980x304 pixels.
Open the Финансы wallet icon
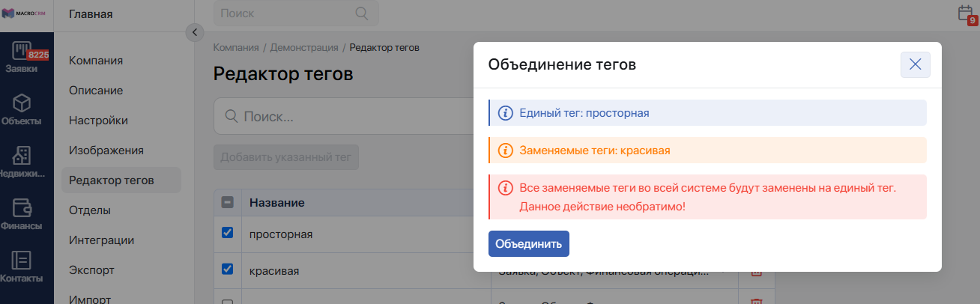pyautogui.click(x=22, y=207)
